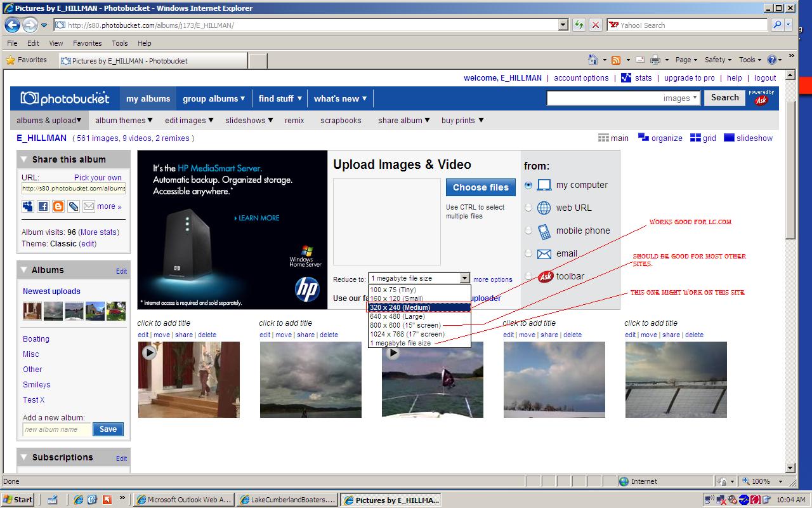Image resolution: width=812 pixels, height=508 pixels.
Task: Choose 800 x 600 (15" screen) option
Action: [x=419, y=325]
